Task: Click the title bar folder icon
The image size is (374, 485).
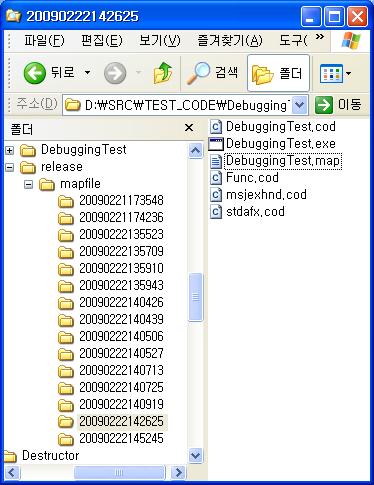Action: click(13, 16)
